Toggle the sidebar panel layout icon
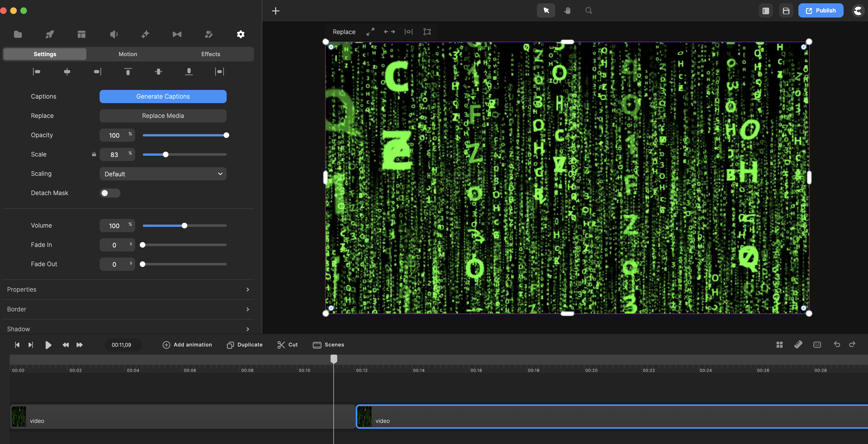Viewport: 868px width, 444px height. click(x=766, y=11)
